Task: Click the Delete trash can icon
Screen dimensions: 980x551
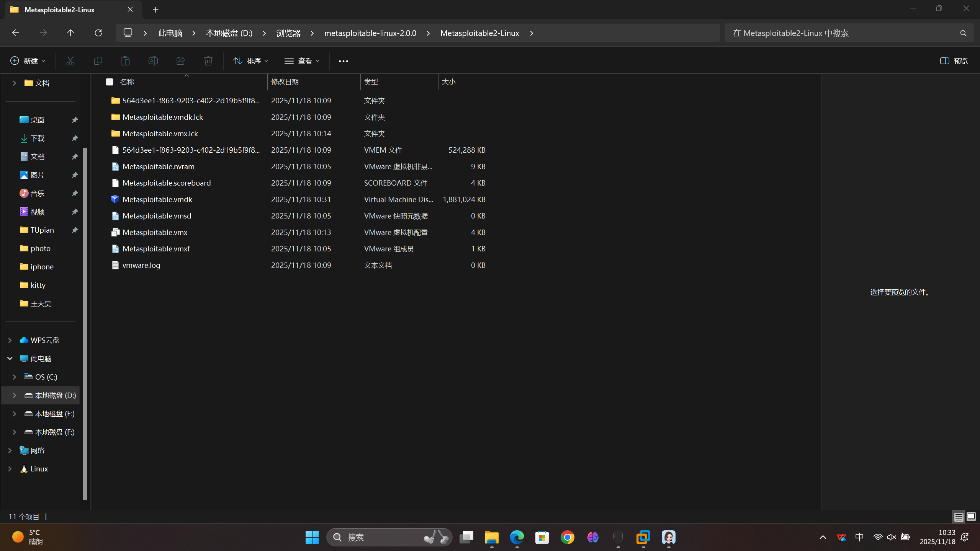Action: coord(208,61)
